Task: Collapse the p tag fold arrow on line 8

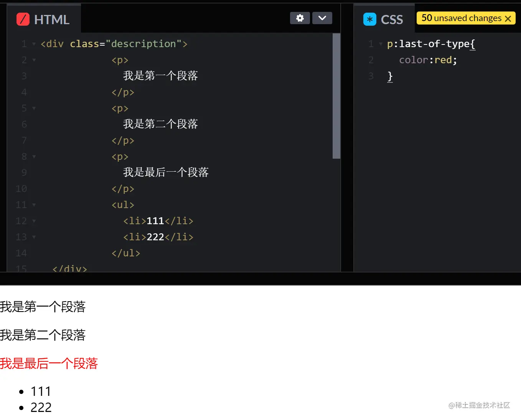Action: click(34, 157)
